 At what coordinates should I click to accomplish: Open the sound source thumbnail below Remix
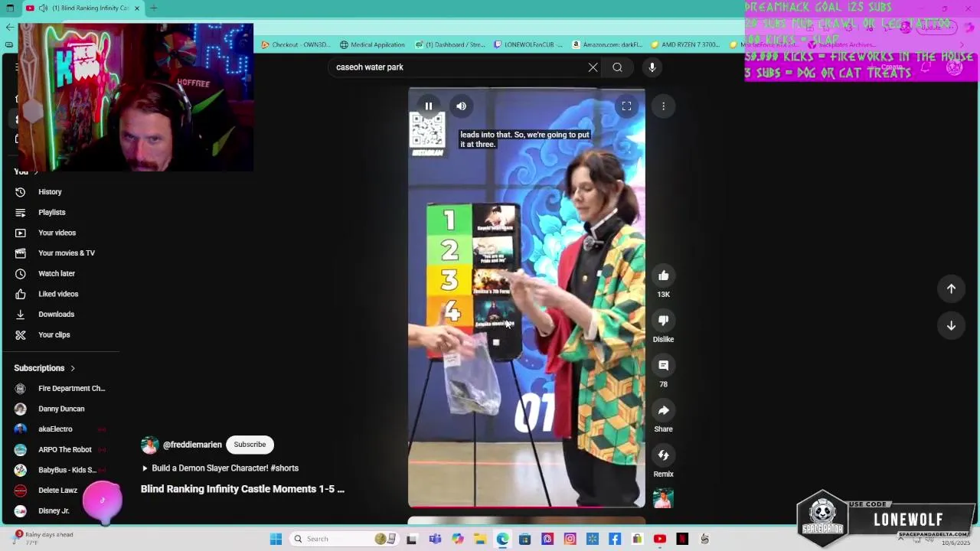[x=663, y=498]
